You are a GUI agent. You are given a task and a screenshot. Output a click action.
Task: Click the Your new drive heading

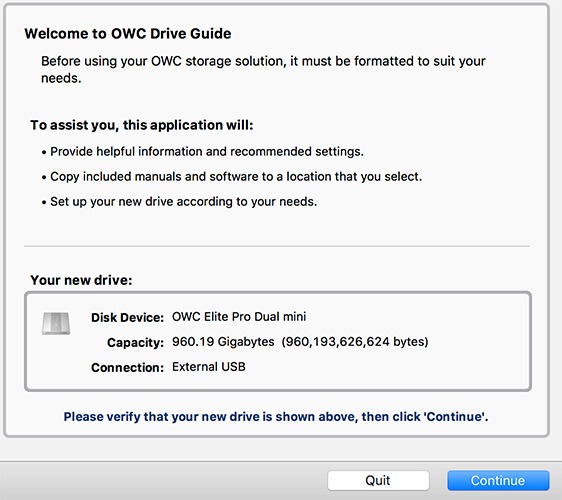click(81, 280)
